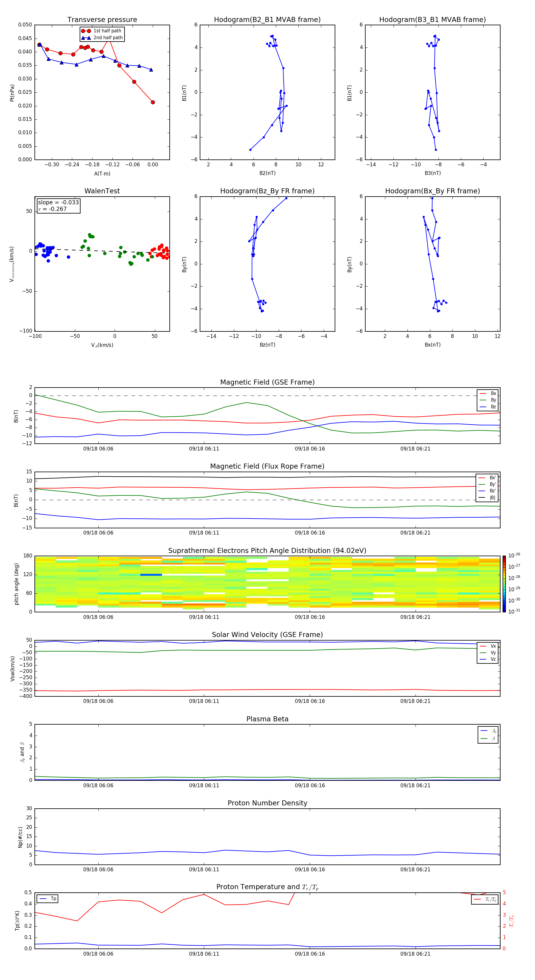This screenshot has width=535, height=980.
Task: Select the '2nd half path' legend entry
Action: tap(102, 38)
